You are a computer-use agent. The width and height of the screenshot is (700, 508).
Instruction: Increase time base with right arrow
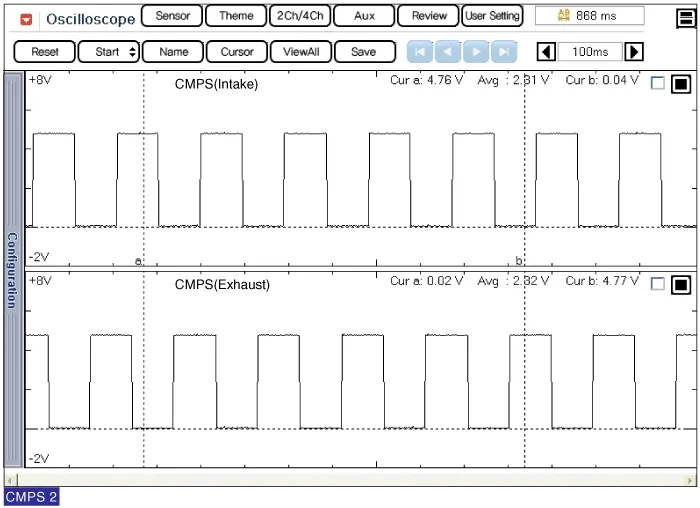point(634,52)
